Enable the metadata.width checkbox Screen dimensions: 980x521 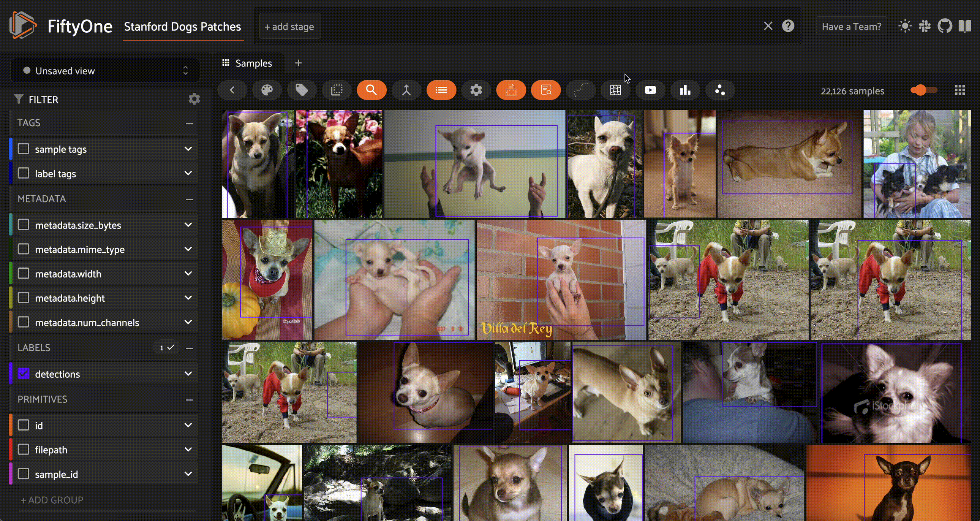coord(24,274)
